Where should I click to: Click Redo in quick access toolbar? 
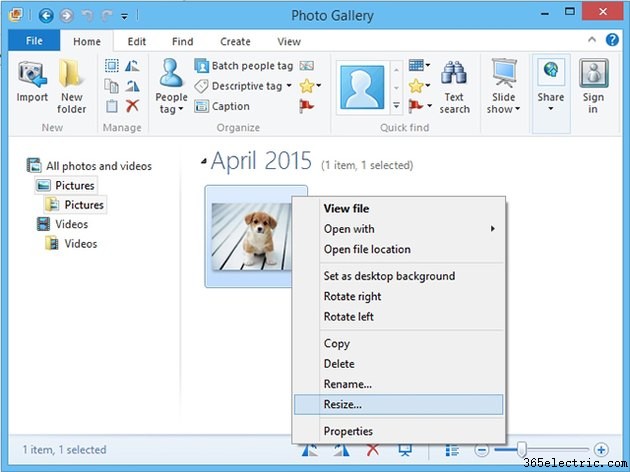(106, 16)
